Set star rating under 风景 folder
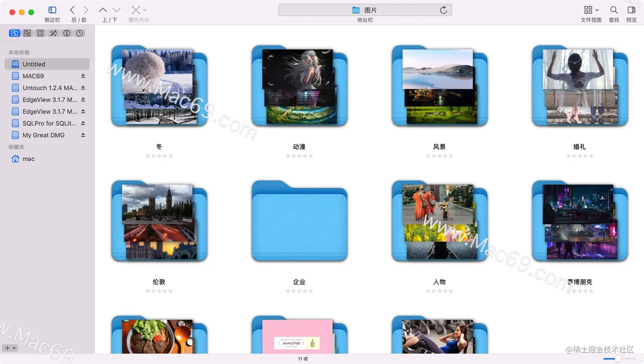This screenshot has height=364, width=644. pos(439,156)
